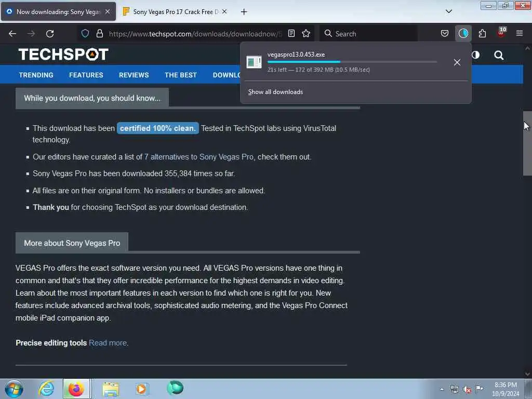
Task: Click scrollbar down arrow
Action: [x=527, y=374]
